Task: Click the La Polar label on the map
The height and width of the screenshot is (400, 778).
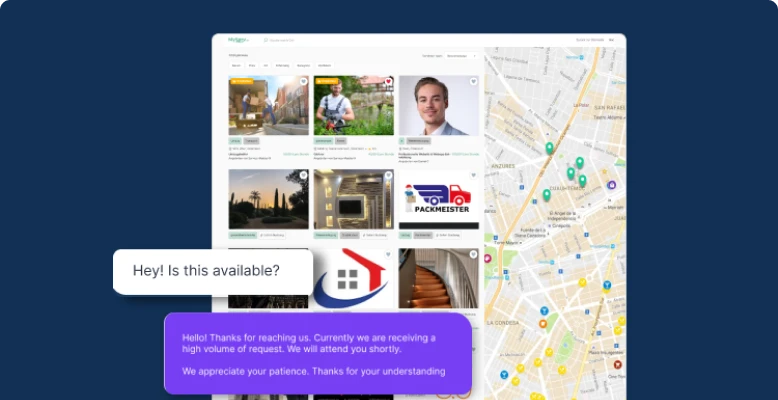Action: point(581,105)
